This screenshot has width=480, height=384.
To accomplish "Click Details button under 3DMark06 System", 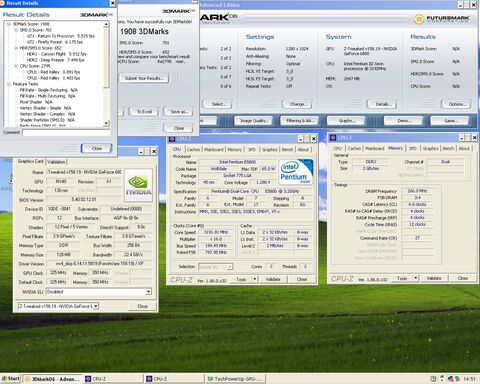I will click(382, 104).
